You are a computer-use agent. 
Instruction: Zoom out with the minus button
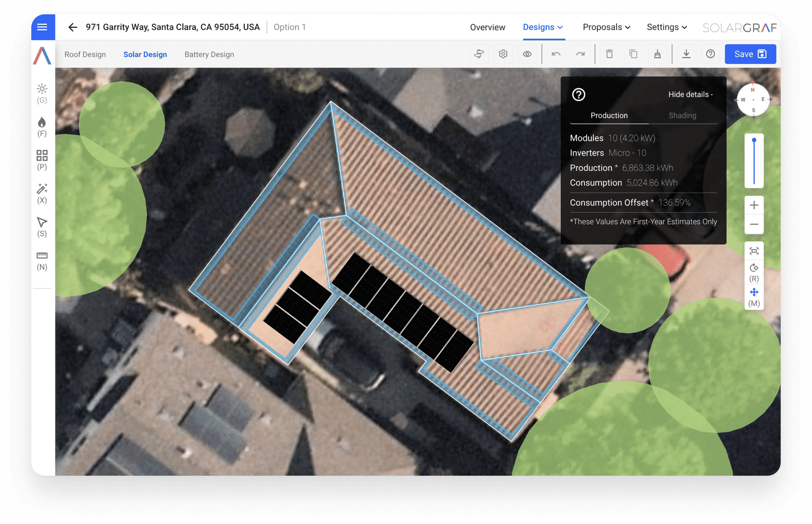(754, 224)
